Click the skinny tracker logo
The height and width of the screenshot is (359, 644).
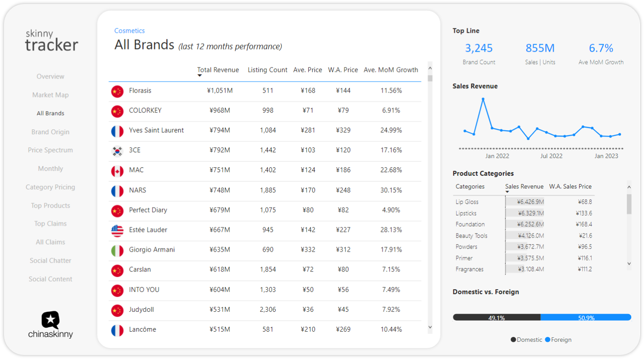[x=51, y=40]
